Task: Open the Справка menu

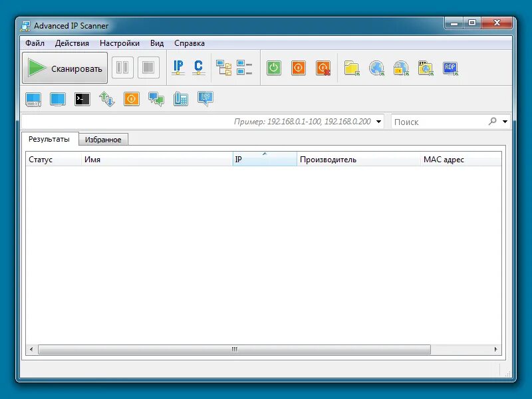Action: (190, 43)
